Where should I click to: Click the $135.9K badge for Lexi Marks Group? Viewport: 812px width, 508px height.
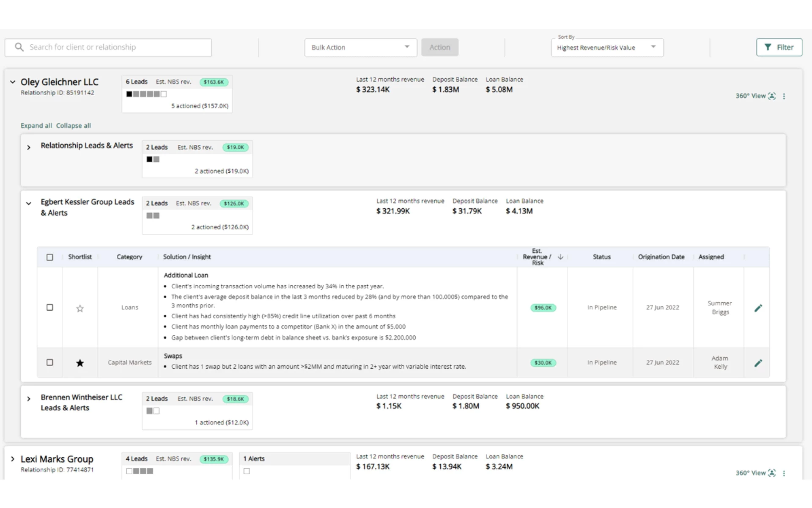(214, 459)
